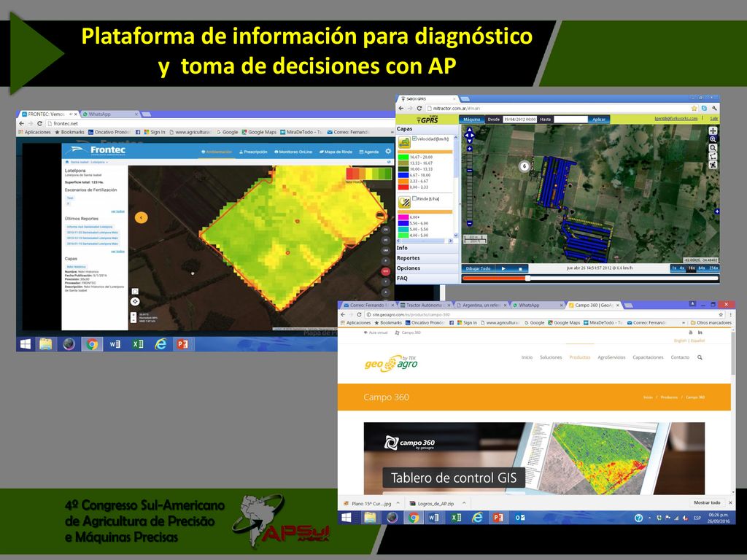
Task: Open GeoAgro LinkedIn icon
Action: (700, 332)
